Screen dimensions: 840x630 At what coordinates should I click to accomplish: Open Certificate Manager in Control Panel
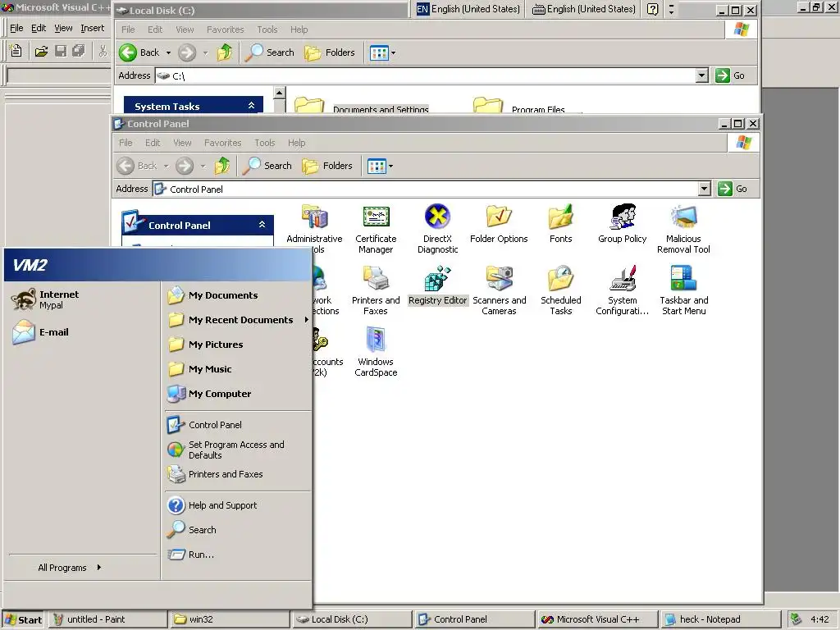click(x=376, y=229)
